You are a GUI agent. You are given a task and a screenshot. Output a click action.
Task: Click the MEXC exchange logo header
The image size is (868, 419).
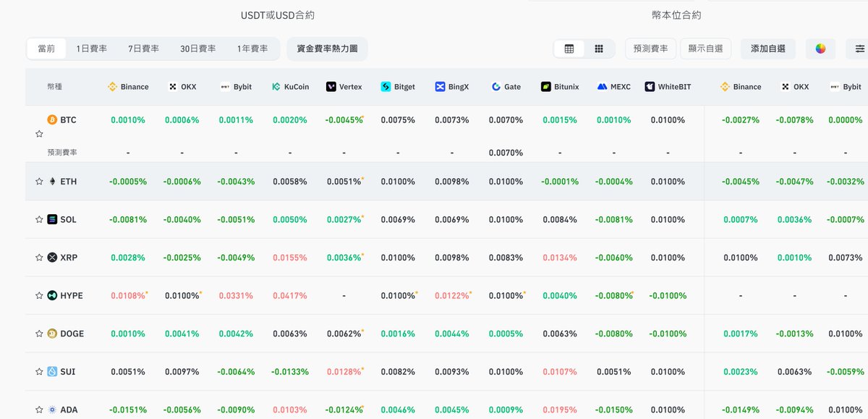[613, 87]
